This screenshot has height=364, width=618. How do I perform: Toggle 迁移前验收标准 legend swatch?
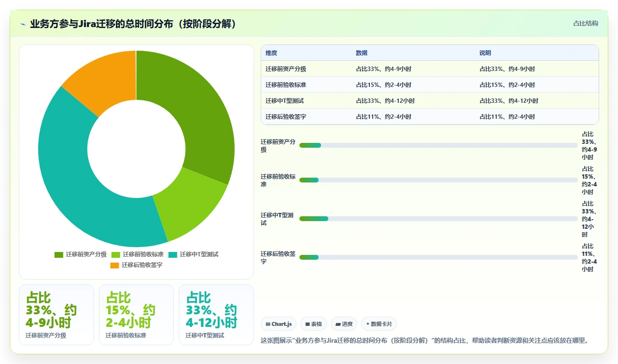116,254
